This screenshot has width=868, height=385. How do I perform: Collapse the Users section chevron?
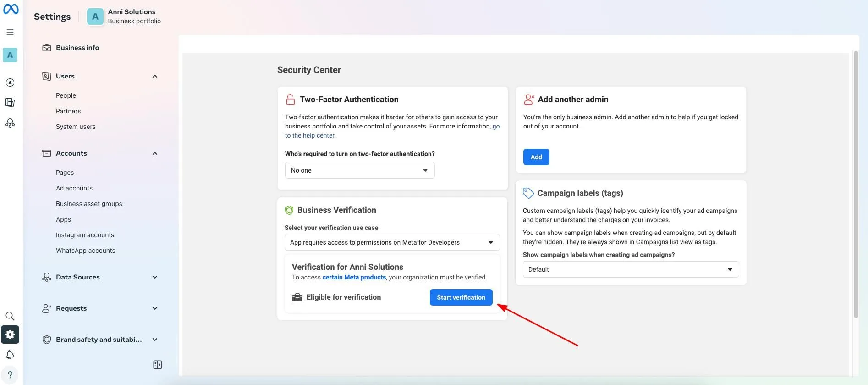(155, 76)
